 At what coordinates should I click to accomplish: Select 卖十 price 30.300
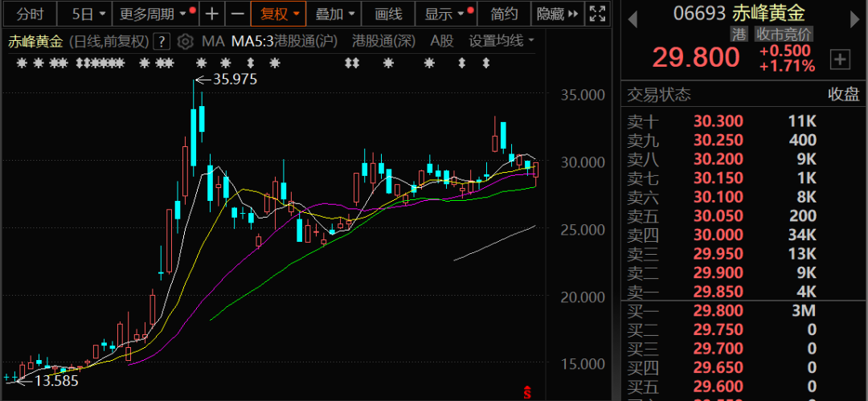(x=718, y=121)
